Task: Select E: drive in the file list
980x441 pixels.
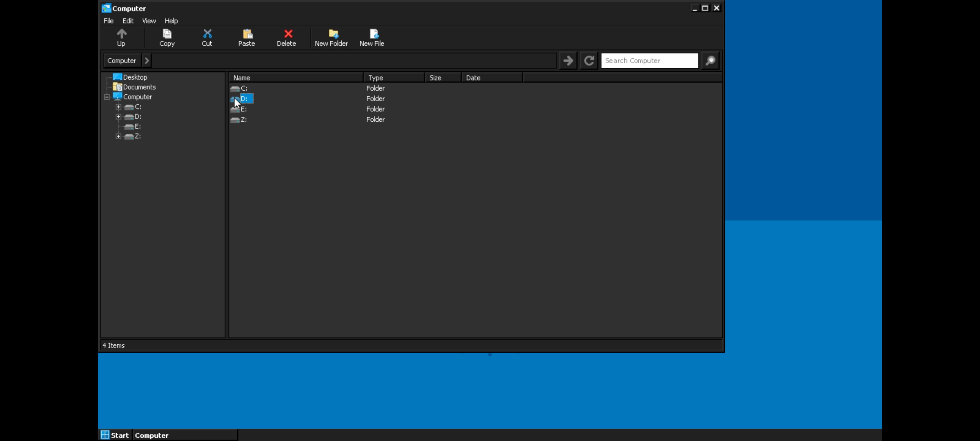Action: click(244, 109)
